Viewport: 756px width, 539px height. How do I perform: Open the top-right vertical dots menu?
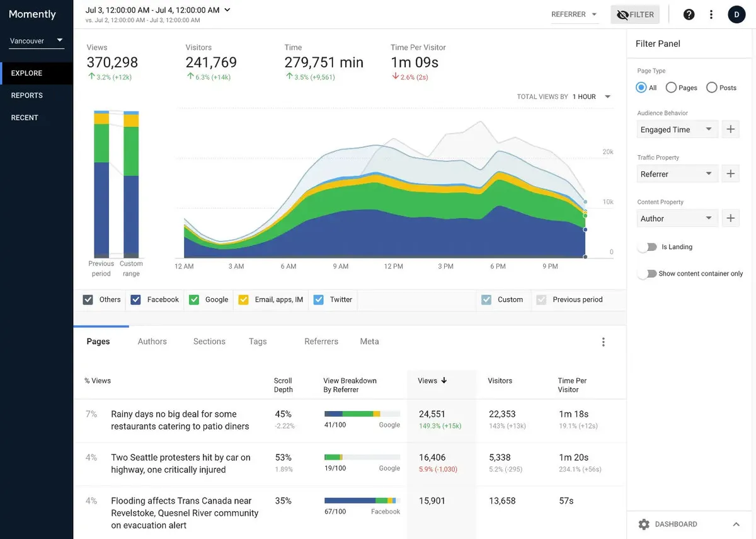click(x=711, y=14)
